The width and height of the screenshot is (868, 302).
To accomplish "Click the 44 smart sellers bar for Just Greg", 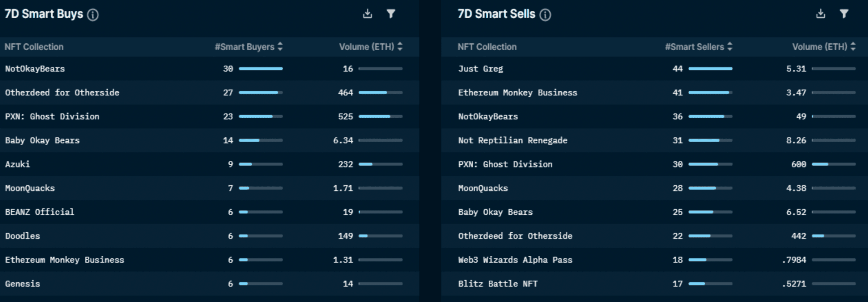I will [x=710, y=69].
